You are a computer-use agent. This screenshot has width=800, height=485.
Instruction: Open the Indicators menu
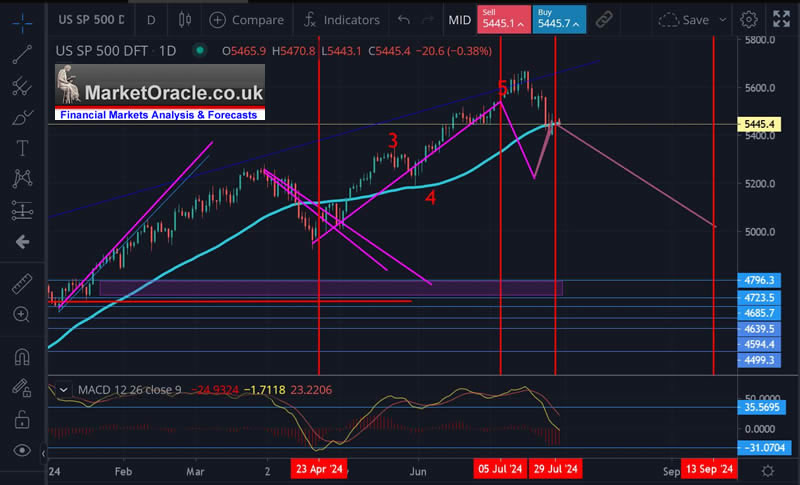pos(341,20)
